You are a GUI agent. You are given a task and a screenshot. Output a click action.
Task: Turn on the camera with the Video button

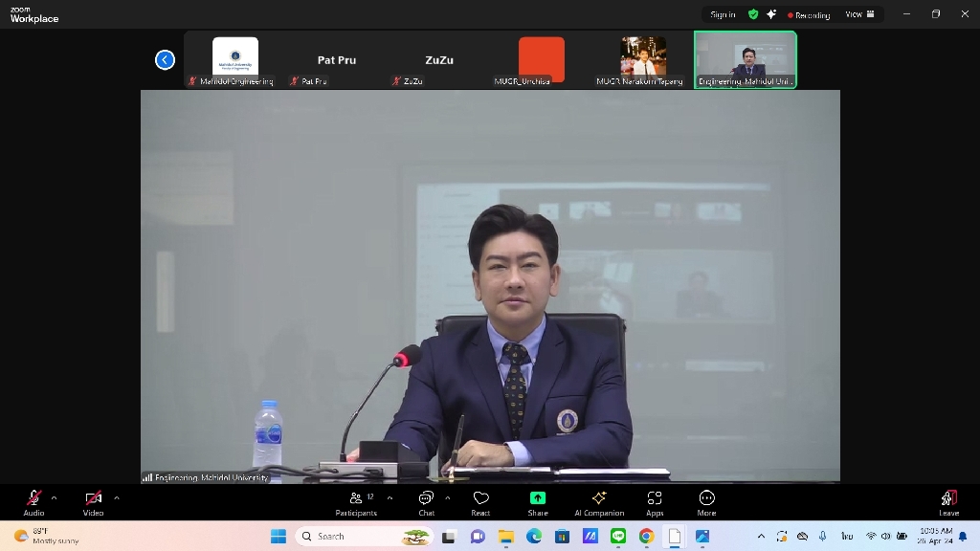[93, 502]
